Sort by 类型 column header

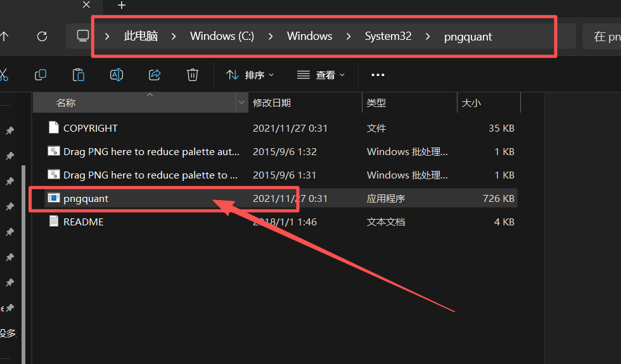point(409,103)
